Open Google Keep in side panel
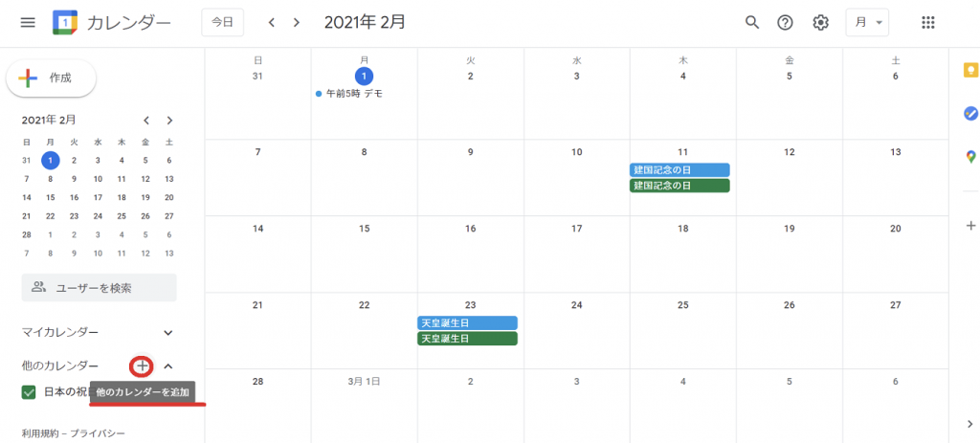The image size is (980, 443). point(970,71)
